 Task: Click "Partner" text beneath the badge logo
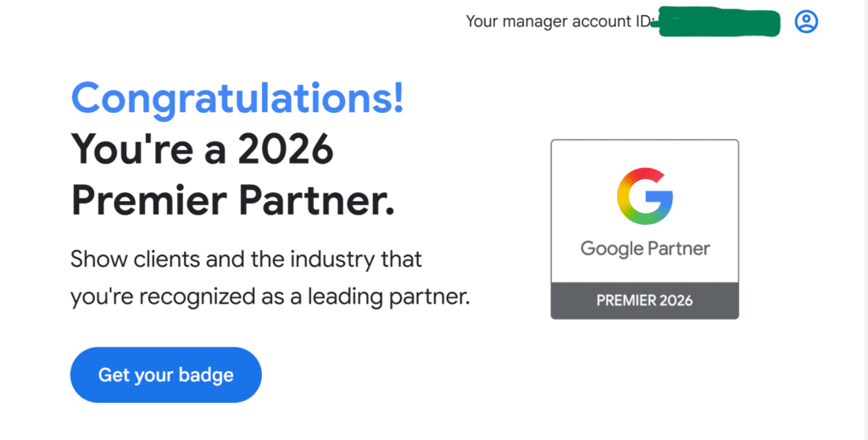click(x=679, y=249)
